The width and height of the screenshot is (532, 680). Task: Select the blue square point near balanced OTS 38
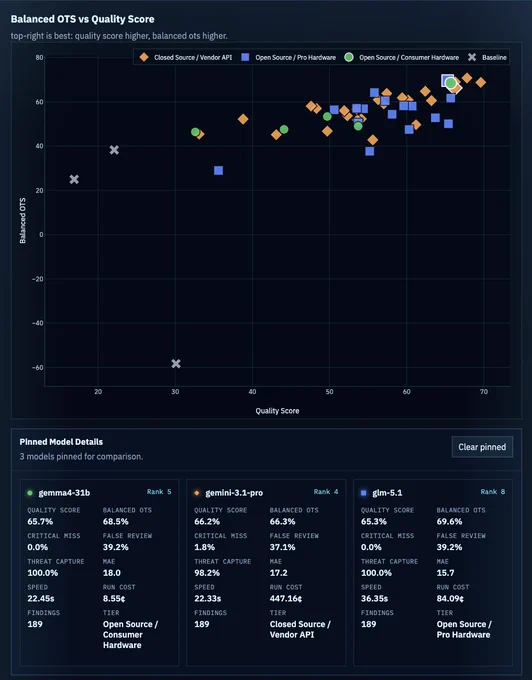[x=369, y=151]
